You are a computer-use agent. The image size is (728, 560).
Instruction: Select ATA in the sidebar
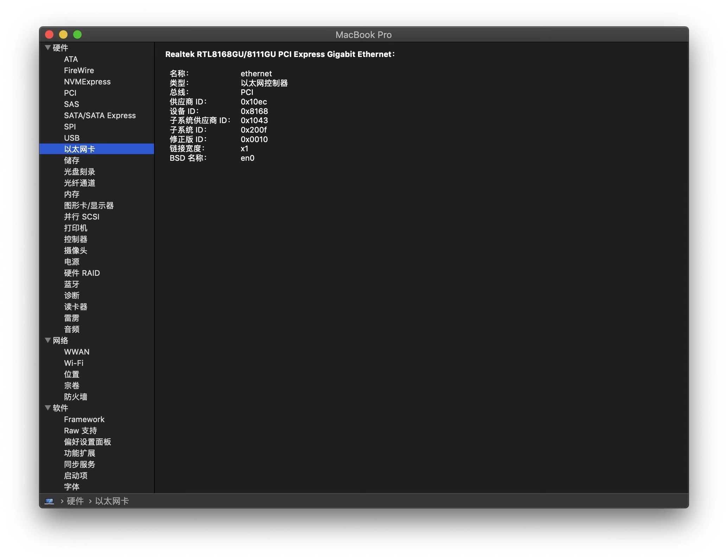[71, 59]
